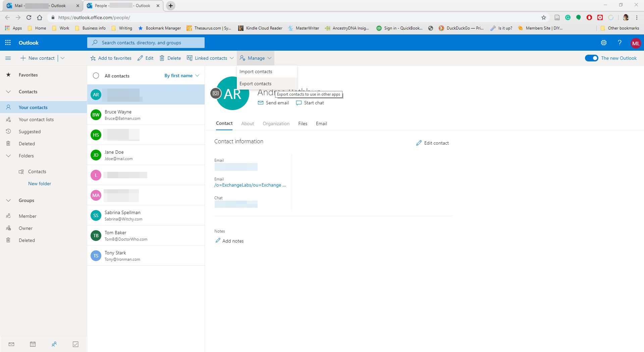Click the Favorites star in sidebar
This screenshot has height=352, width=644.
tap(8, 75)
